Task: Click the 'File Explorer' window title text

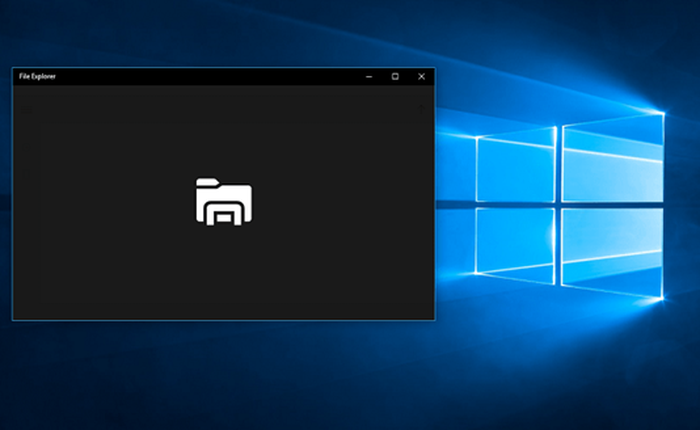Action: [x=38, y=76]
